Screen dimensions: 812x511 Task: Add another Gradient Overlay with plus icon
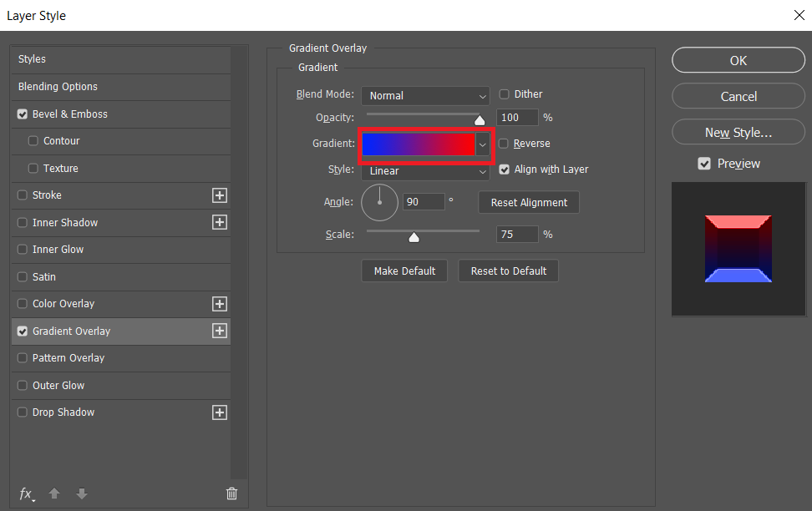point(220,331)
